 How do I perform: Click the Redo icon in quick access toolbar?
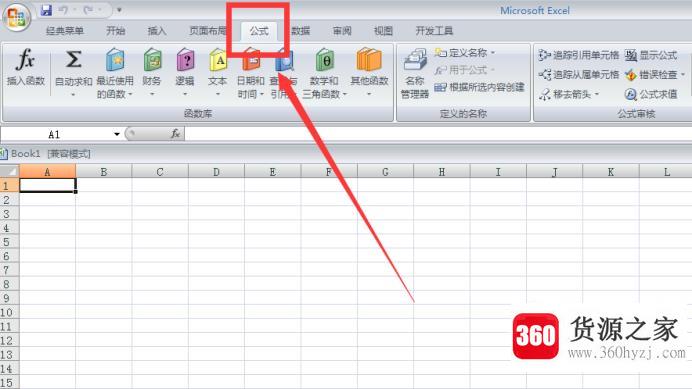(x=88, y=10)
